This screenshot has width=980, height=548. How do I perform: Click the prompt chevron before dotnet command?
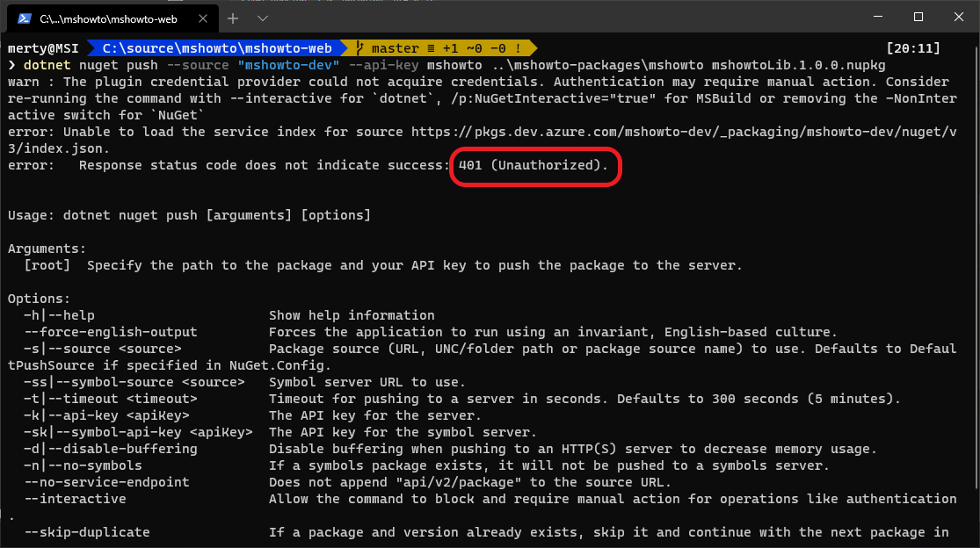click(x=11, y=65)
